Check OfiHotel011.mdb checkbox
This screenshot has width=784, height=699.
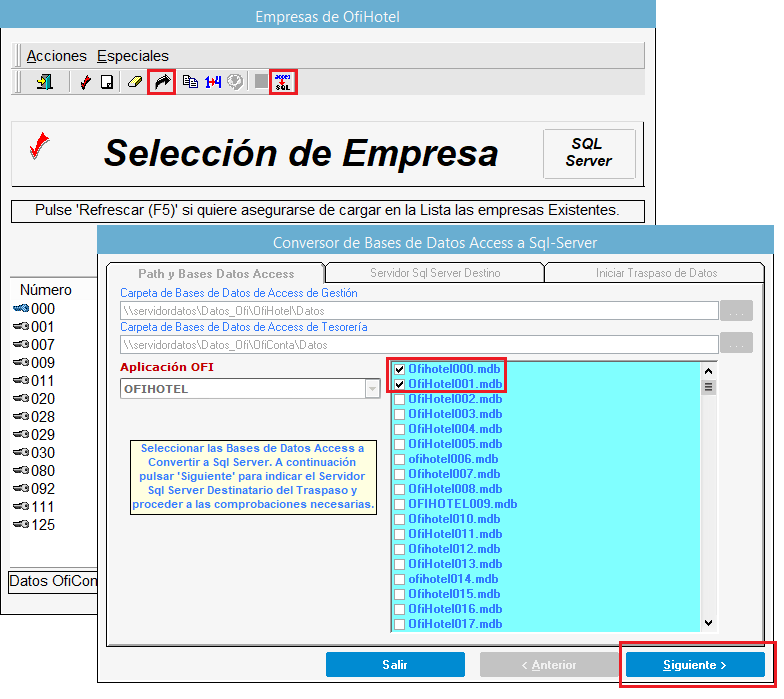400,534
